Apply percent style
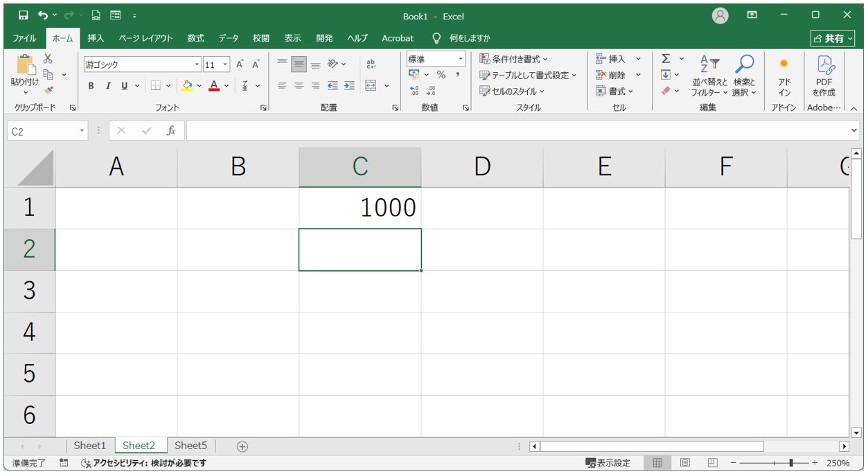 tap(441, 75)
